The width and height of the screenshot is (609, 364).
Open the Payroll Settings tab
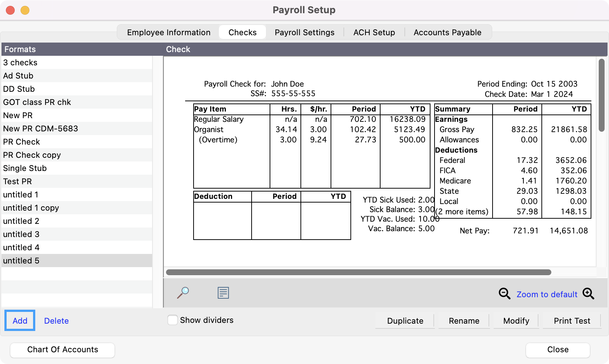(x=304, y=32)
